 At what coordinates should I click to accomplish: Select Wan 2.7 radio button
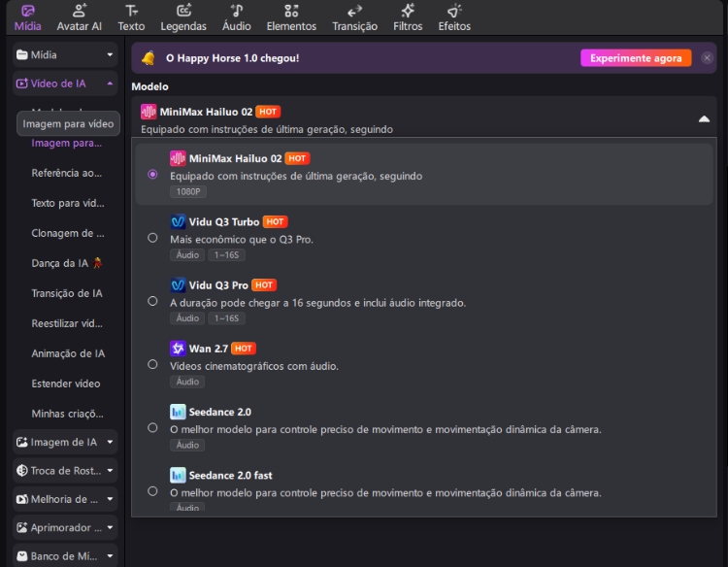click(152, 364)
